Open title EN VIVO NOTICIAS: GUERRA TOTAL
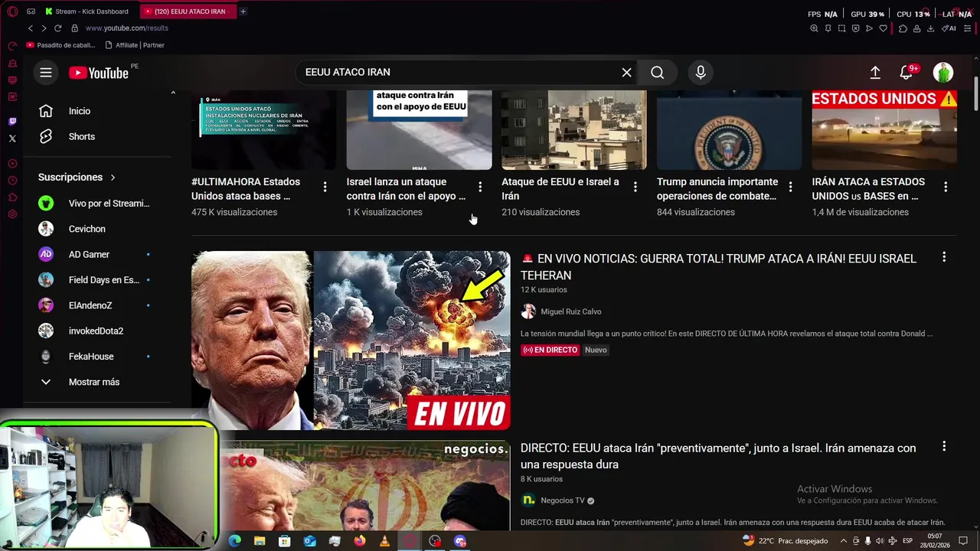Image resolution: width=980 pixels, height=551 pixels. point(718,267)
